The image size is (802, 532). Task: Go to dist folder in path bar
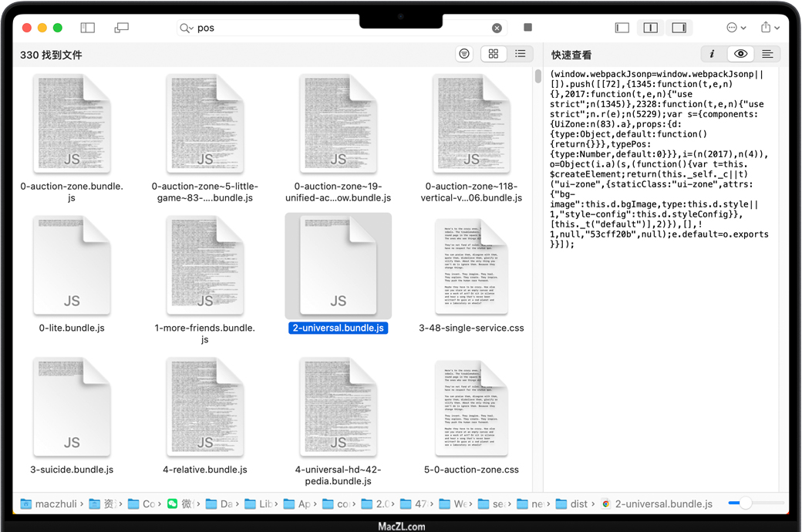click(571, 504)
